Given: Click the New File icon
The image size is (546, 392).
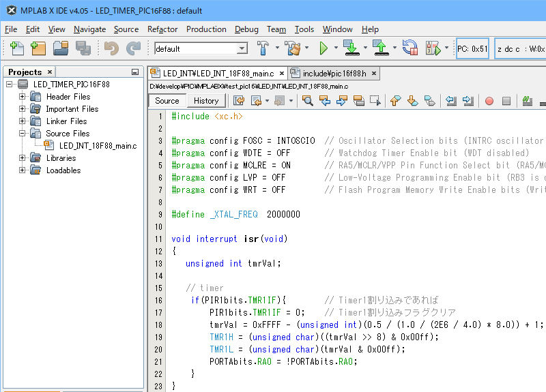Looking at the screenshot, I should point(16,48).
